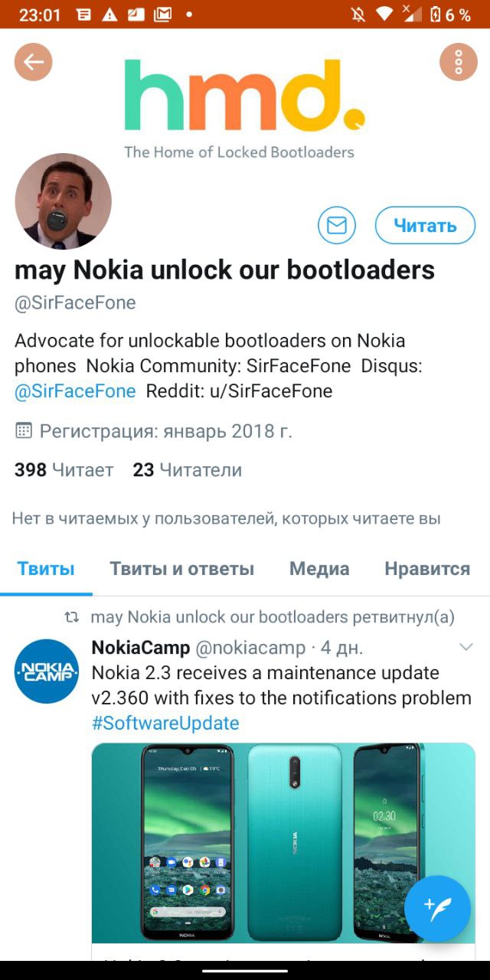This screenshot has height=980, width=490.
Task: Open the Nokia 2.3 phones tweet image
Action: (283, 843)
